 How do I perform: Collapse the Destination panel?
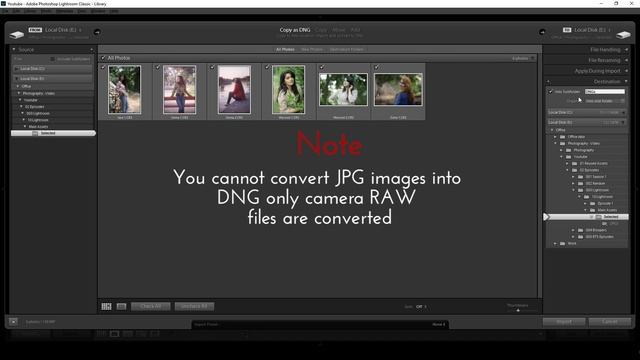point(627,82)
